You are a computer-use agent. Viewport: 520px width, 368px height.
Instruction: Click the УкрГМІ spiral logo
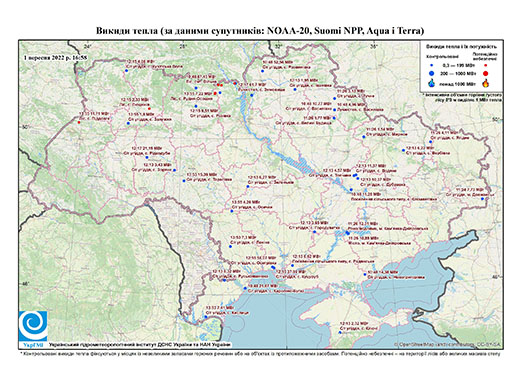(33, 327)
